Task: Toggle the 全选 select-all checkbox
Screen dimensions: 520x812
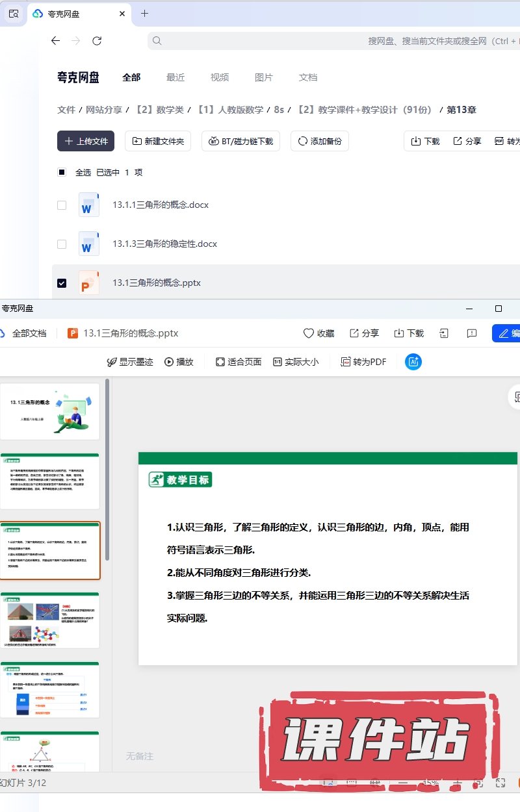Action: click(x=62, y=172)
